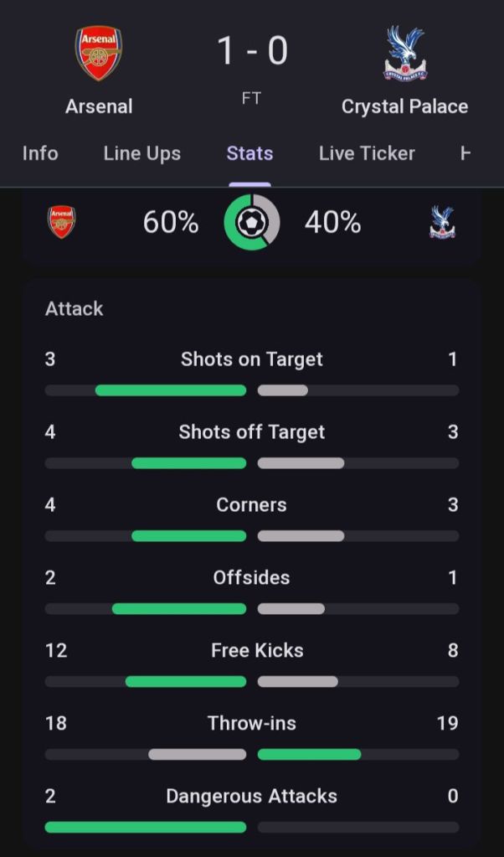Click the Free Kicks stat label
This screenshot has height=857, width=504.
[x=257, y=650]
